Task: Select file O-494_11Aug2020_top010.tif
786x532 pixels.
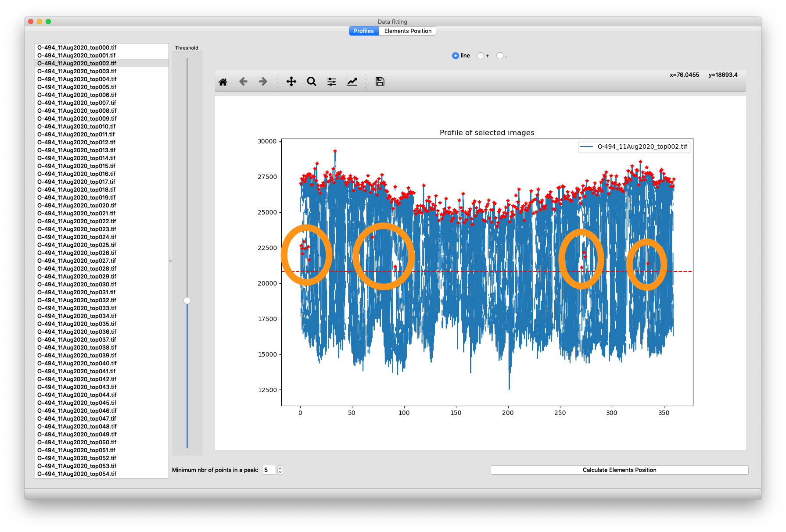Action: 76,127
